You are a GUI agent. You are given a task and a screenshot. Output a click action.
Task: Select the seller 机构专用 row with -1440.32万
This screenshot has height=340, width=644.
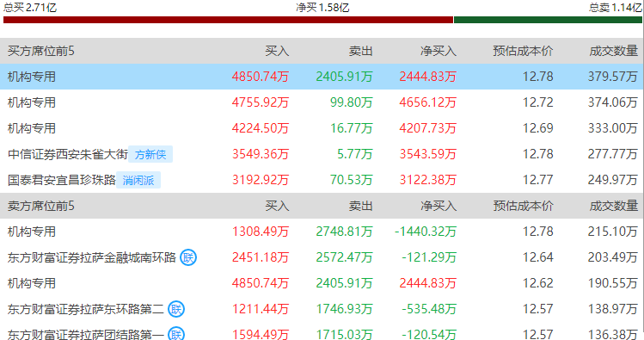click(322, 232)
